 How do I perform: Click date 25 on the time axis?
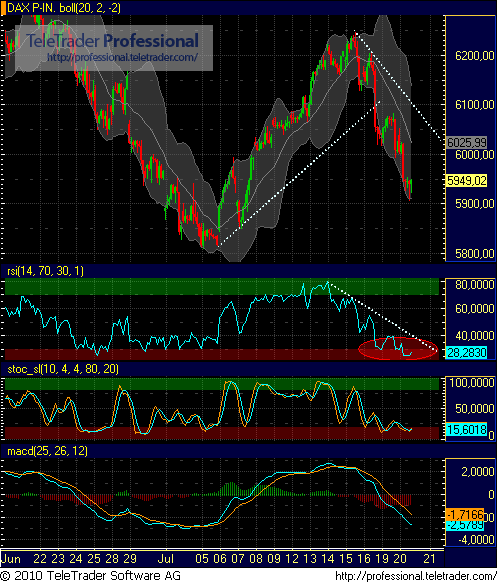[x=94, y=559]
